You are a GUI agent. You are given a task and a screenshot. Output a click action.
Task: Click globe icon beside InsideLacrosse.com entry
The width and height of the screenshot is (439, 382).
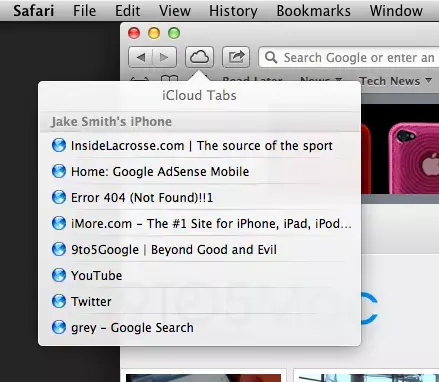(x=59, y=146)
